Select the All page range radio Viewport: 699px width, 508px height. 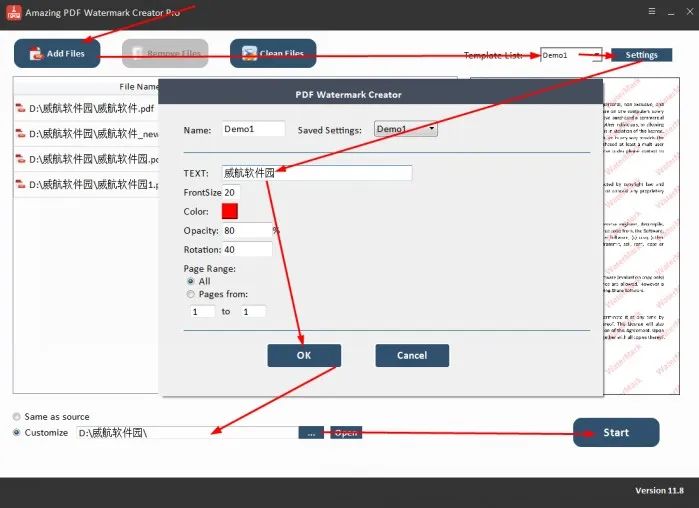coord(190,281)
